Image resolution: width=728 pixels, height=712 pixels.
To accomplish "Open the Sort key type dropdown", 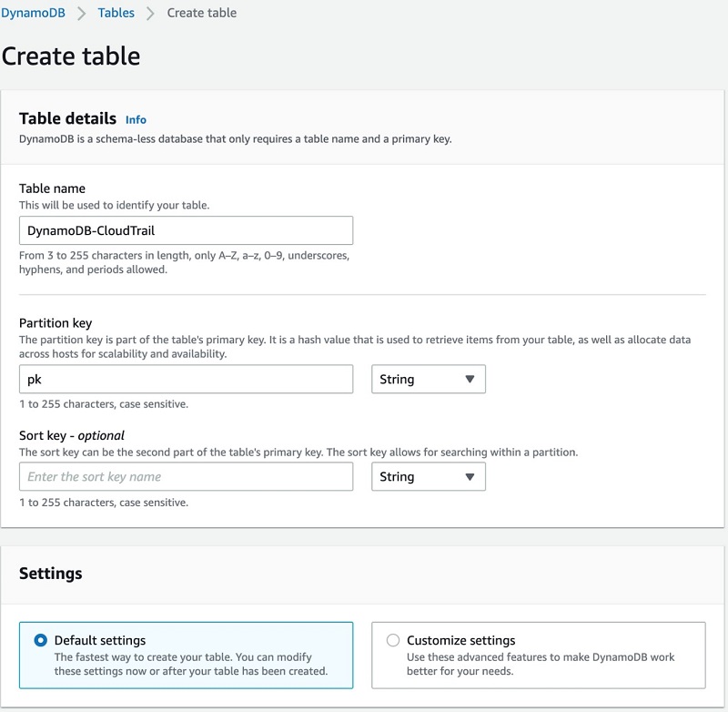I will point(428,476).
